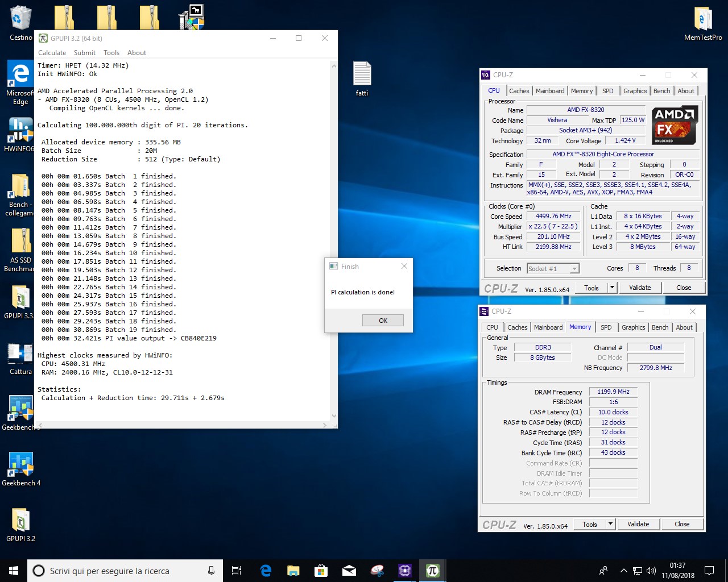Click Validate in upper CPU-Z window
Screen dimensions: 728x582
(640, 288)
